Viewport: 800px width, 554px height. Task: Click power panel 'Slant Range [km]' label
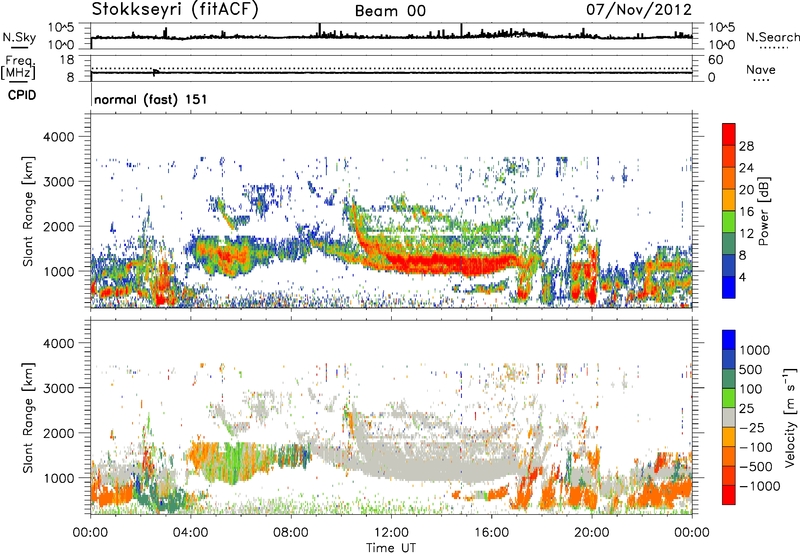tap(28, 211)
